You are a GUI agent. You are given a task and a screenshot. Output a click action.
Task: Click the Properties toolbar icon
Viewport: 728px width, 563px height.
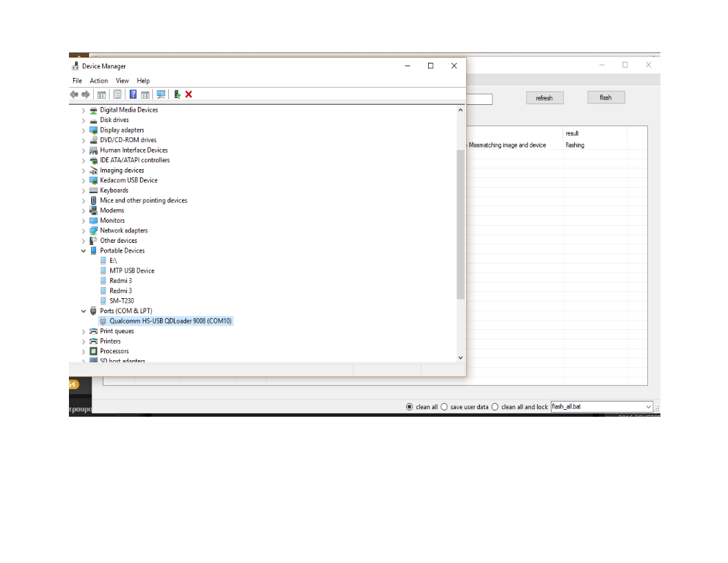pos(117,95)
